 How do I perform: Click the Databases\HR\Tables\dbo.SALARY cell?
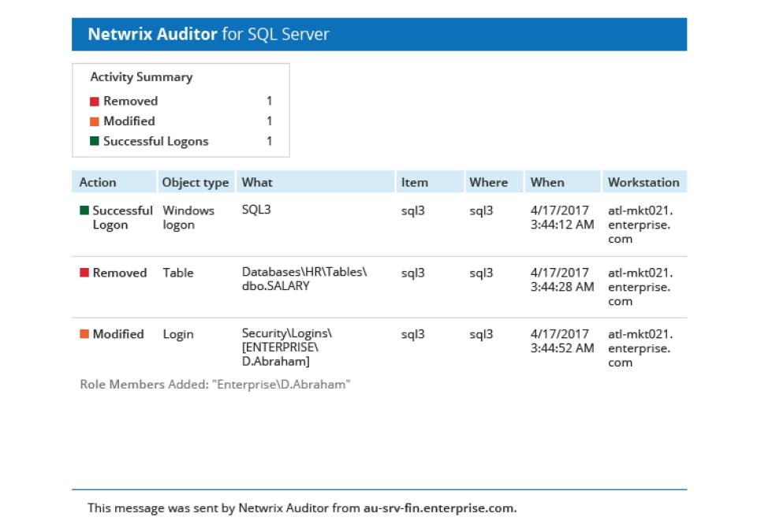click(x=304, y=279)
